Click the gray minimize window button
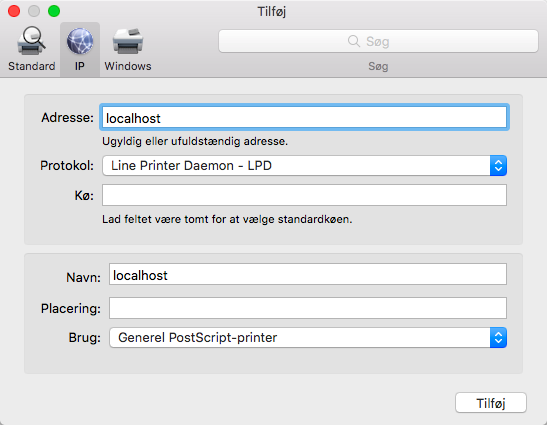The width and height of the screenshot is (547, 425). pos(34,11)
